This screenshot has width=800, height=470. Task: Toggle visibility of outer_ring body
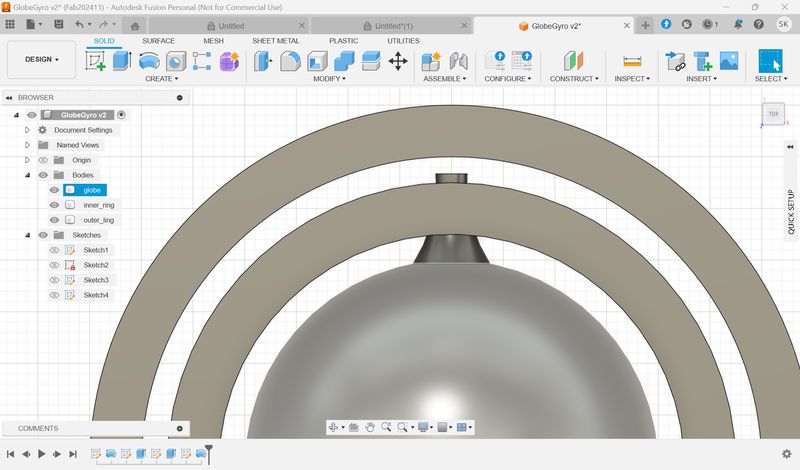click(55, 220)
